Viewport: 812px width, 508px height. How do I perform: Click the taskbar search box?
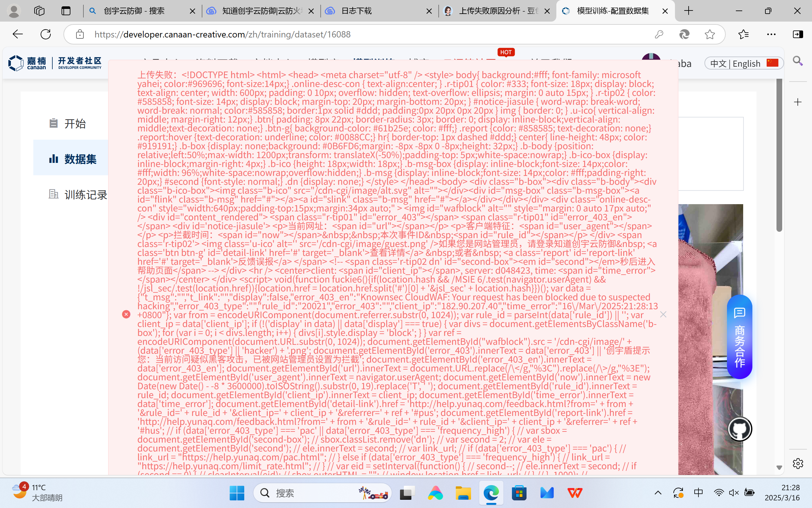[x=323, y=493]
